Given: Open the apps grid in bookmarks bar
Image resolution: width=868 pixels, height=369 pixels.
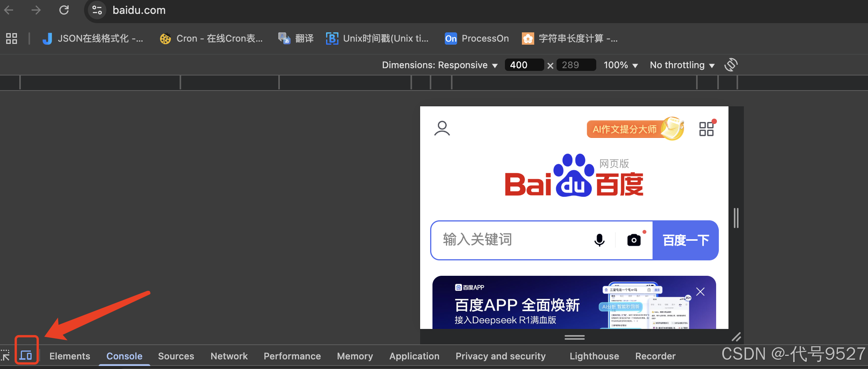Looking at the screenshot, I should click(12, 39).
